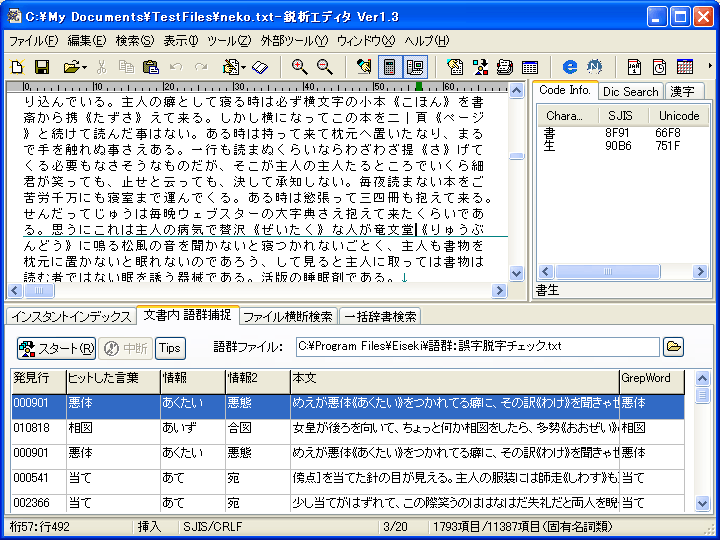720x540 pixels.
Task: Open the ヘルプ(H) menu
Action: pos(427,41)
